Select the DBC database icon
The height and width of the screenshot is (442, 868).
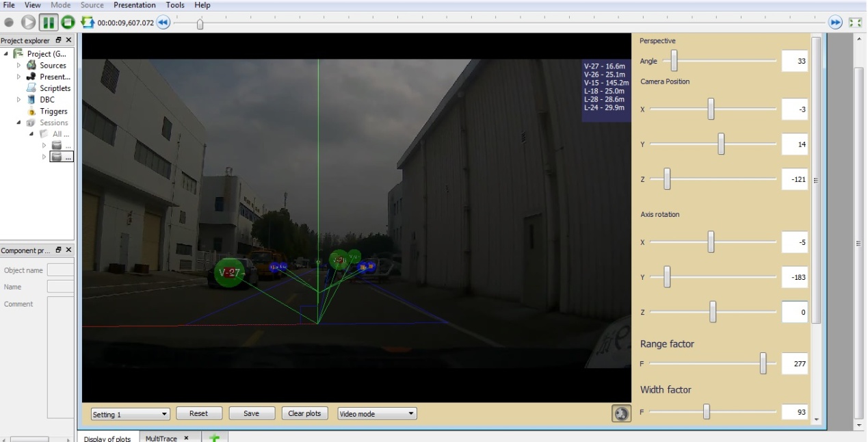pyautogui.click(x=31, y=100)
